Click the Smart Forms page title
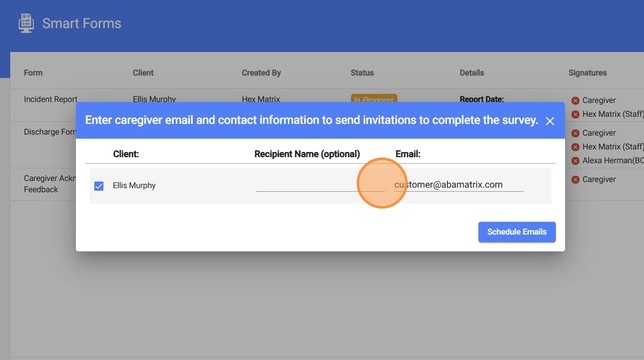Screen dimensions: 644x360 82,23
